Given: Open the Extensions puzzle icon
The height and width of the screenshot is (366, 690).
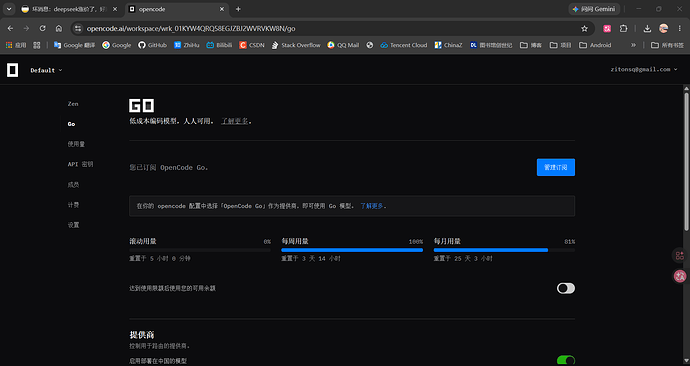Looking at the screenshot, I should [623, 29].
